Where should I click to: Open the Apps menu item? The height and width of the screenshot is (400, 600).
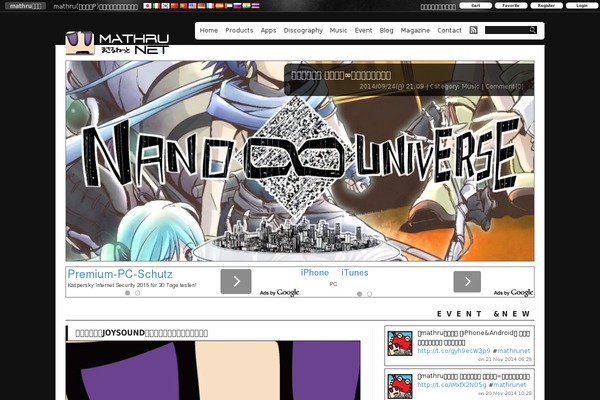(268, 30)
